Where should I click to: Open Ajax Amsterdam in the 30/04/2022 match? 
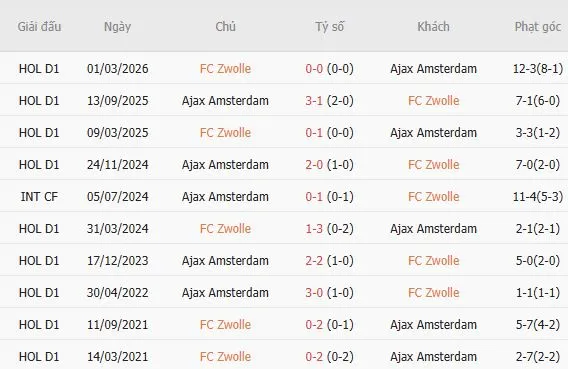pos(225,293)
